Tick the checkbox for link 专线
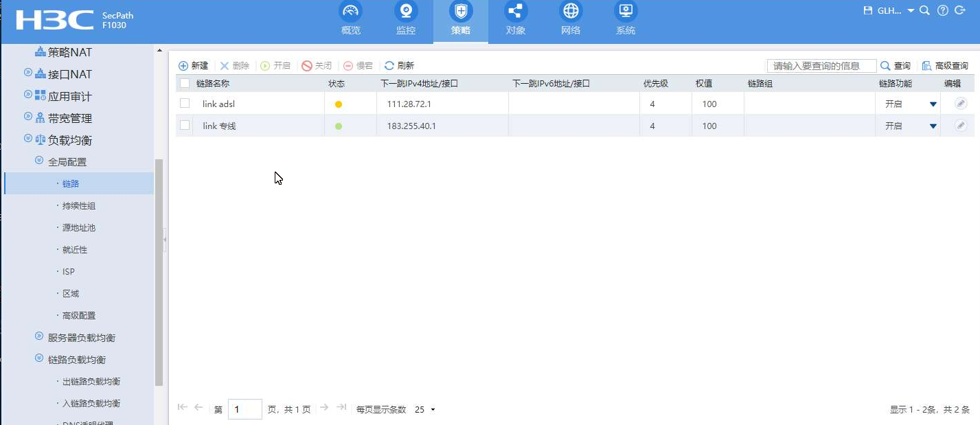The height and width of the screenshot is (425, 980). [x=184, y=125]
